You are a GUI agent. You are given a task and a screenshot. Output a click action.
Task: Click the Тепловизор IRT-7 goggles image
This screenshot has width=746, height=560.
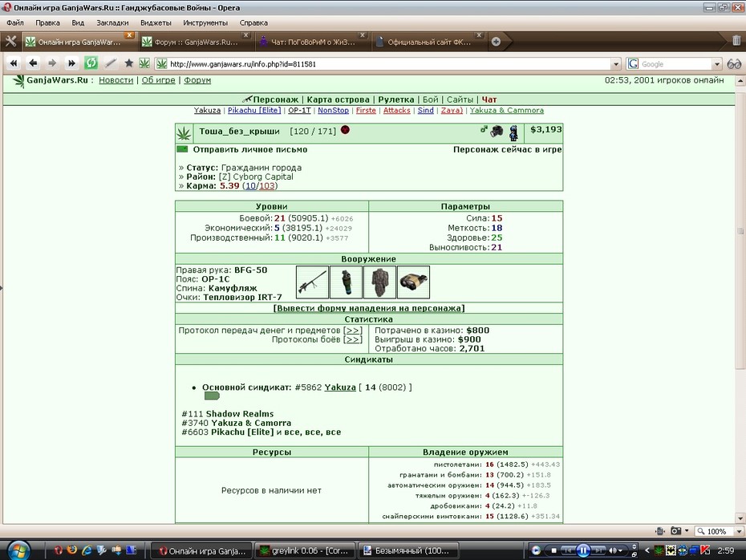[413, 282]
